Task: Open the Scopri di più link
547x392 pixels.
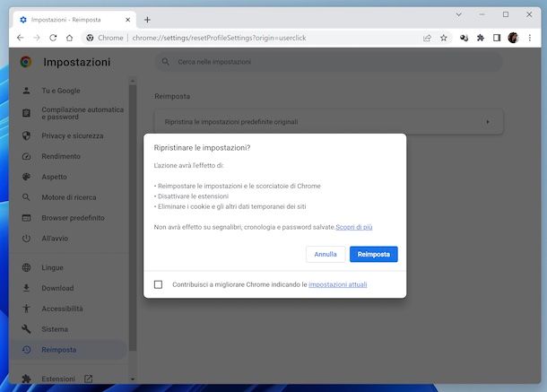Action: pos(353,227)
